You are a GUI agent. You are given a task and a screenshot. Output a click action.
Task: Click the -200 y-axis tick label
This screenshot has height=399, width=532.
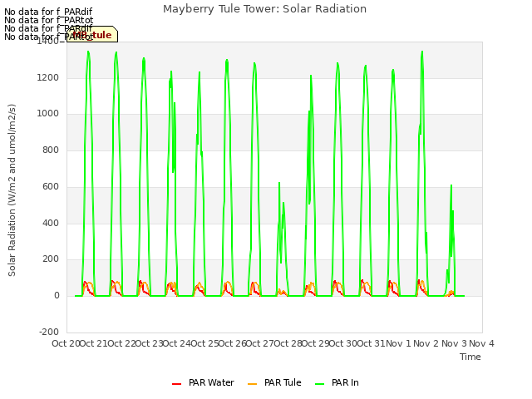49,332
